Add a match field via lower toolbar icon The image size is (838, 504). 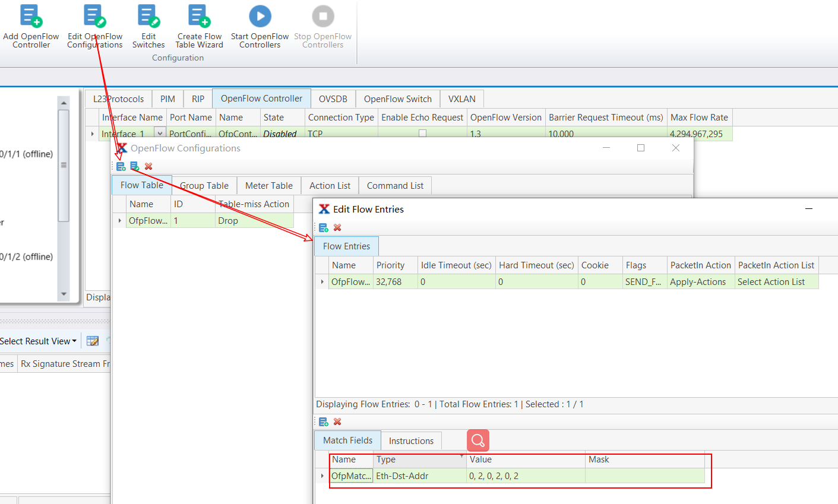pyautogui.click(x=324, y=421)
